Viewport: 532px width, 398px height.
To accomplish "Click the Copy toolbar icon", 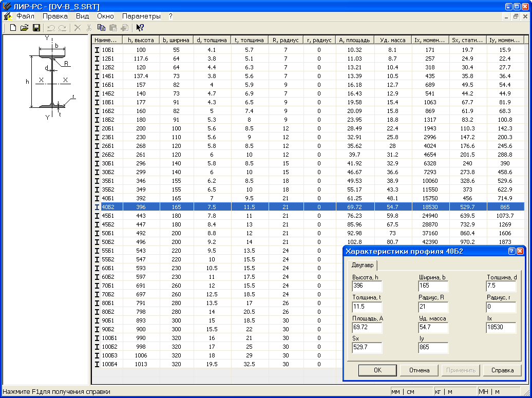I will pyautogui.click(x=101, y=28).
